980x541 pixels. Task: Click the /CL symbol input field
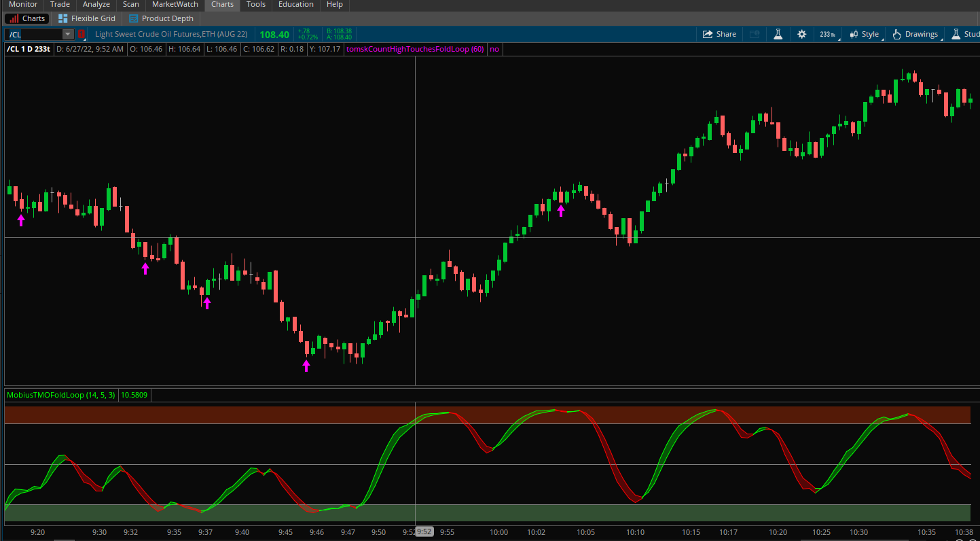pos(34,34)
